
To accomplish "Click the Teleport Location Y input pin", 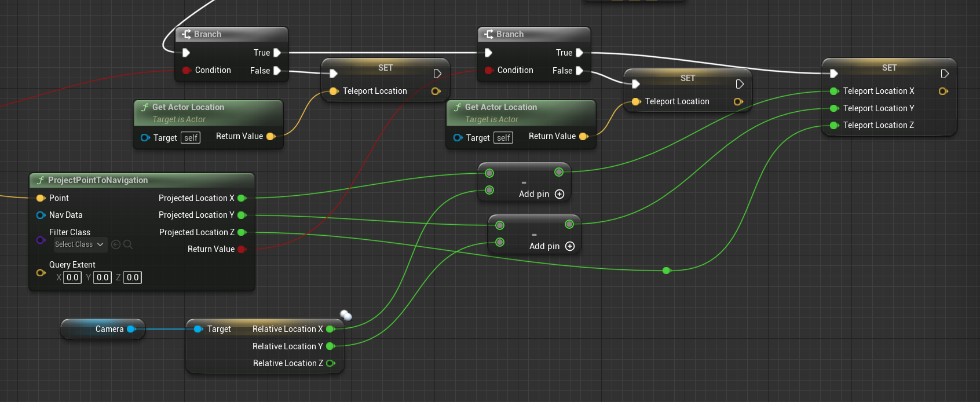I will click(x=834, y=108).
